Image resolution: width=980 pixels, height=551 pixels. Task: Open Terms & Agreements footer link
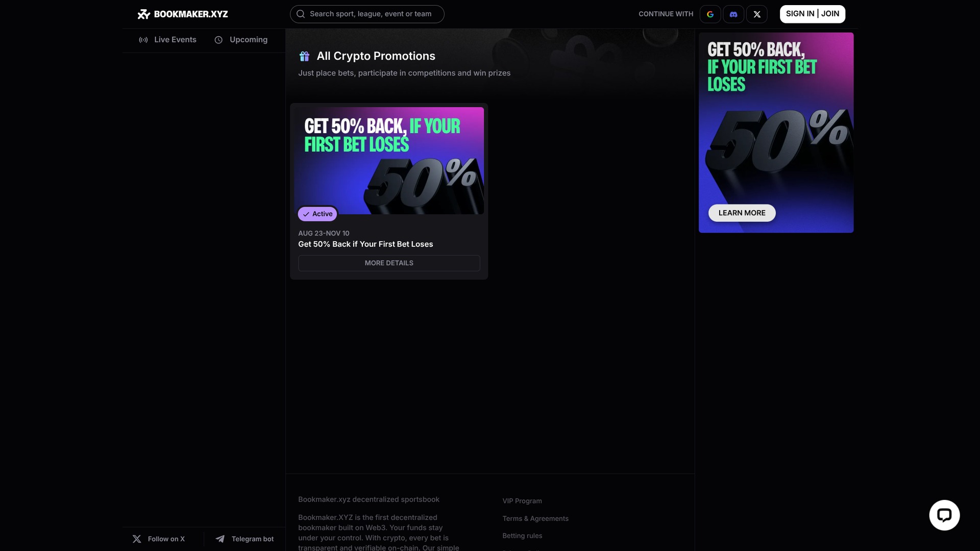535,518
